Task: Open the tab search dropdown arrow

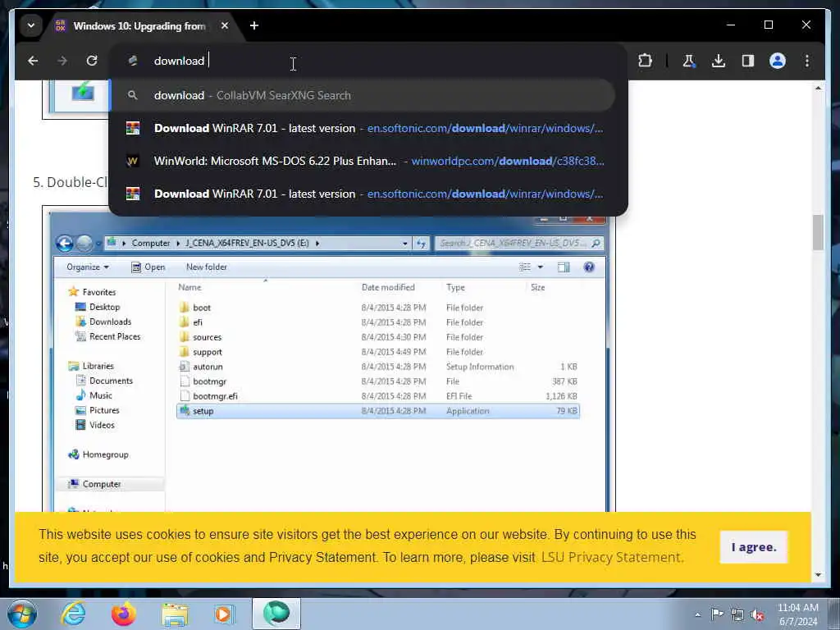Action: tap(31, 25)
